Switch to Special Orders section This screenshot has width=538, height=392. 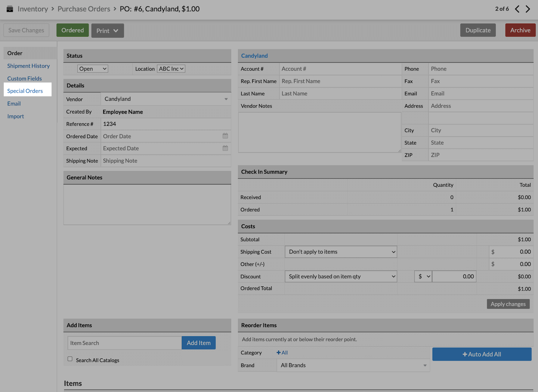pos(25,91)
